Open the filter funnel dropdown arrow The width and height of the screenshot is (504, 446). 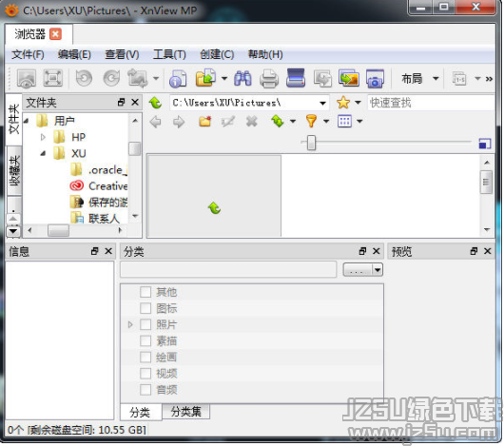coord(326,122)
